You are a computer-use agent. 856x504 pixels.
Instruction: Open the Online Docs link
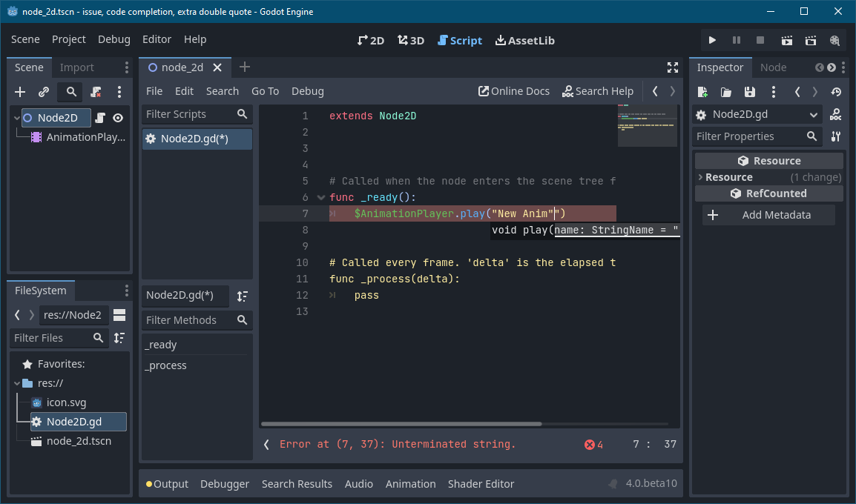513,90
